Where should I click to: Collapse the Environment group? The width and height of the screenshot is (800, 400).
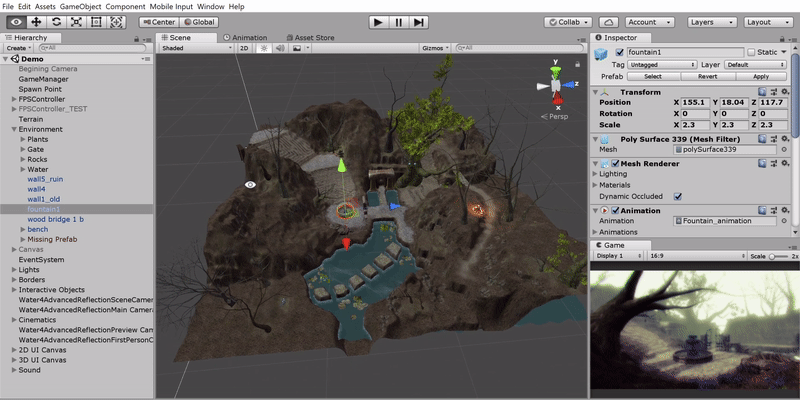coord(14,129)
